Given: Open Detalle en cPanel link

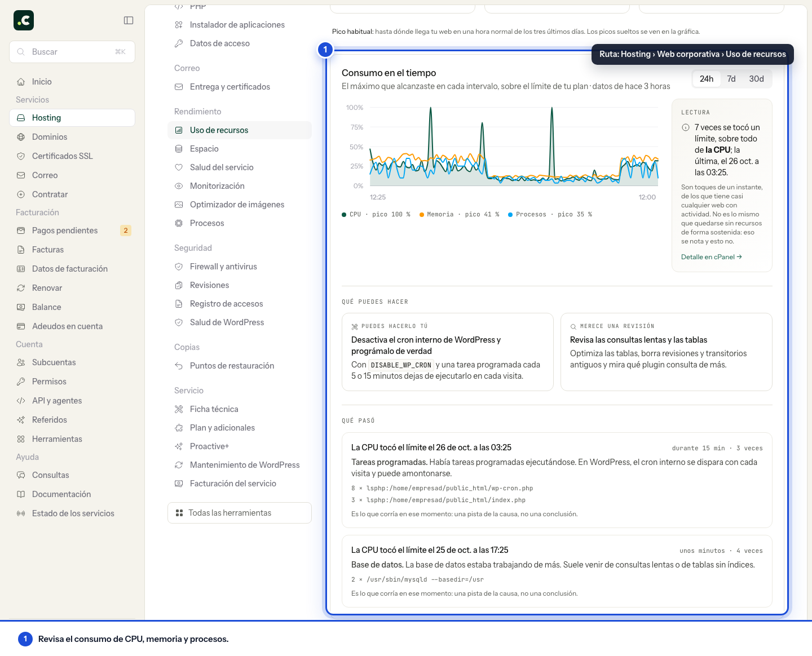Looking at the screenshot, I should coord(711,257).
